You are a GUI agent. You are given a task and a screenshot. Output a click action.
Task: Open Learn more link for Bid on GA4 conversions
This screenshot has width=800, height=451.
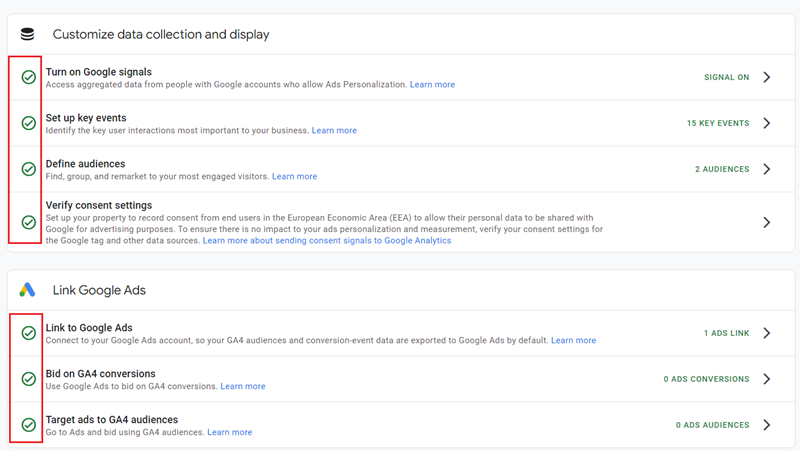click(x=243, y=386)
